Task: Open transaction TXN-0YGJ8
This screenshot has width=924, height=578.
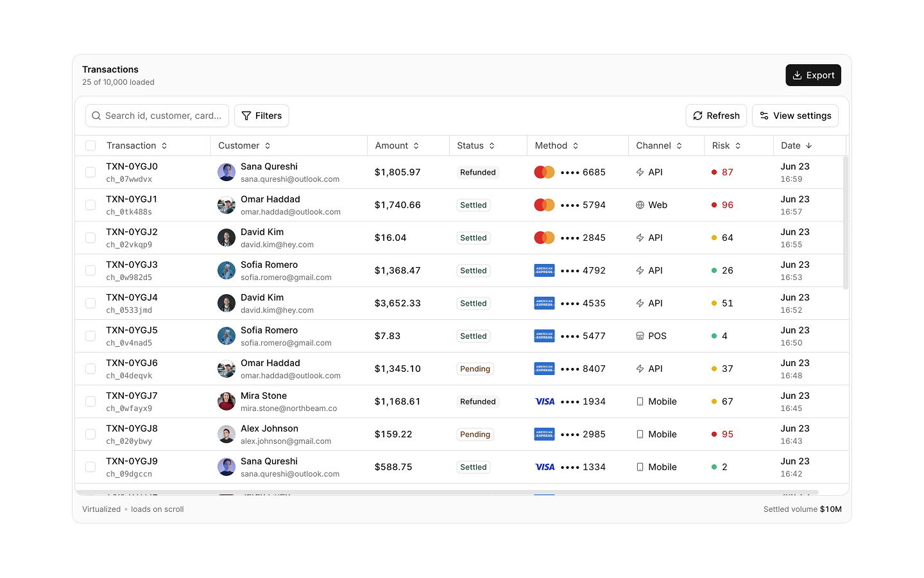Action: tap(132, 428)
